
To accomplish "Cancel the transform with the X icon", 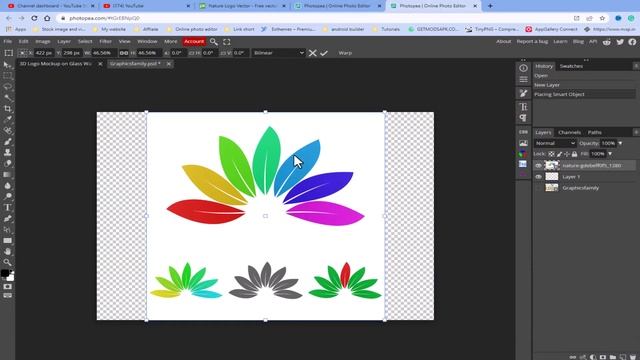I will click(x=312, y=53).
